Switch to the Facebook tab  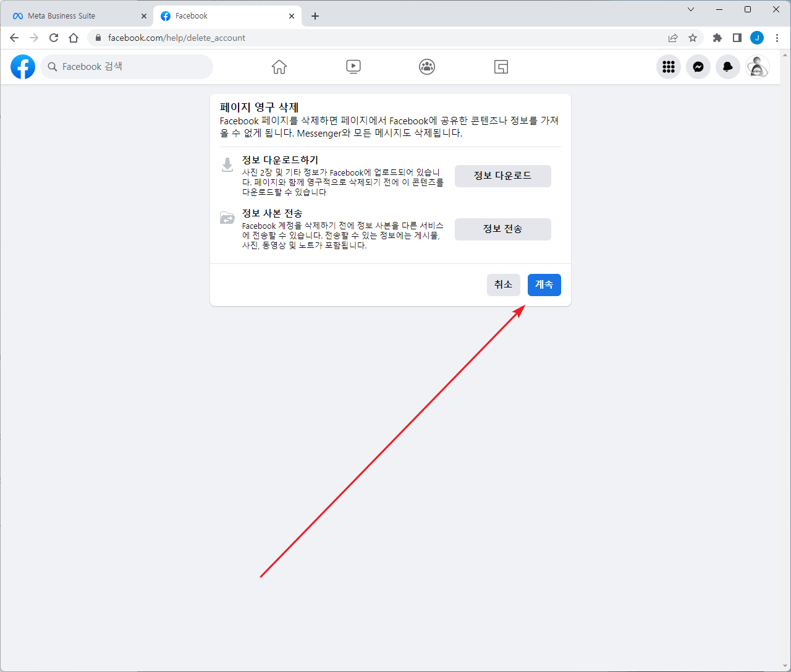[x=227, y=16]
